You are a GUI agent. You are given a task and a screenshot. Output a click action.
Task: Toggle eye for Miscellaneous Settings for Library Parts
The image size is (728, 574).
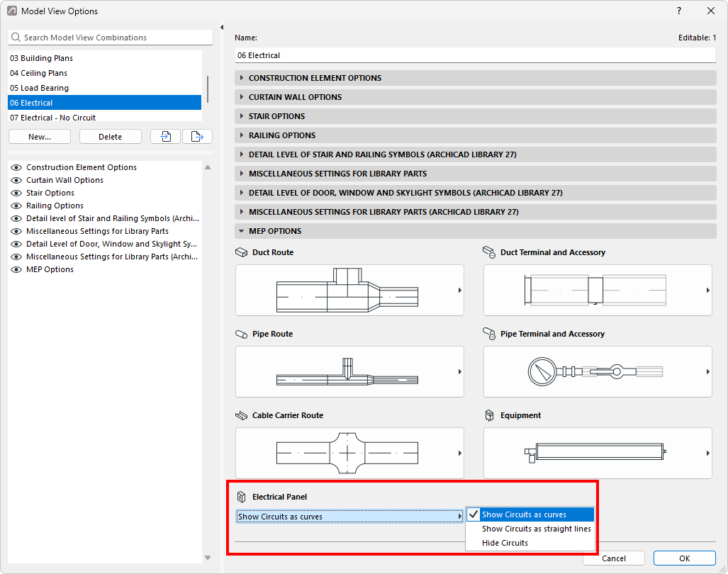16,231
